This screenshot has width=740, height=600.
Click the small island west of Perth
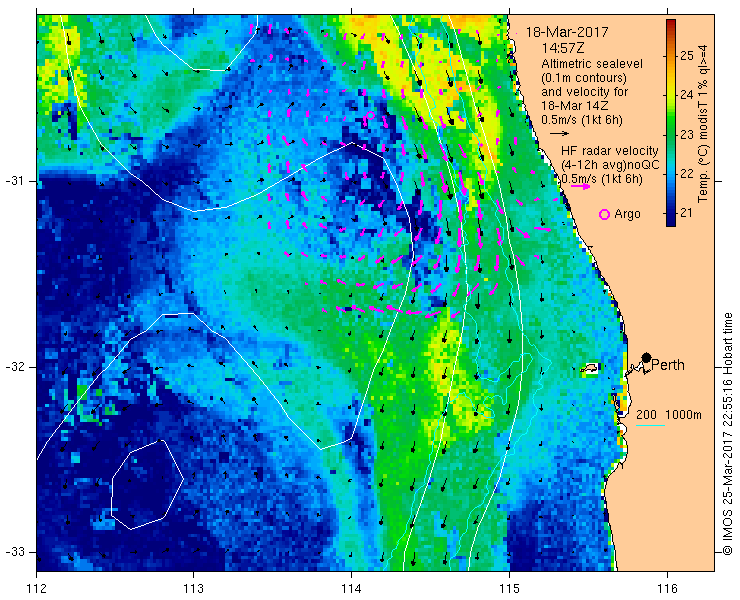(589, 368)
